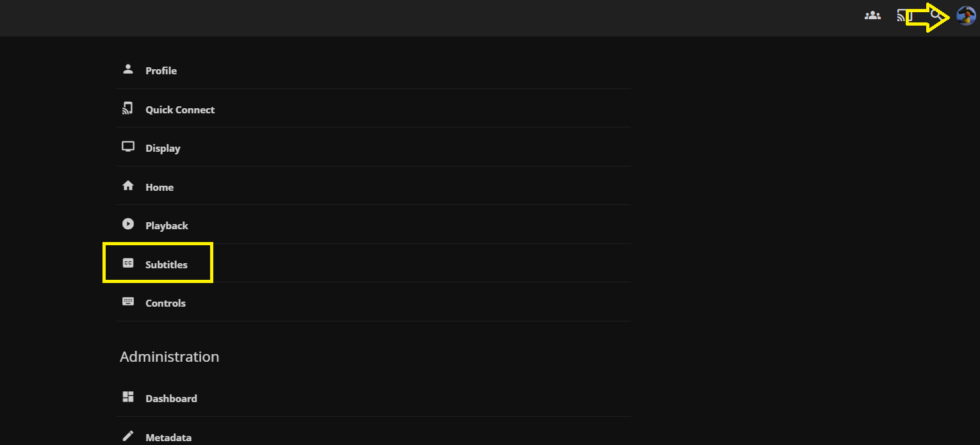This screenshot has height=445, width=980.
Task: Click the Cast to device icon
Action: tap(903, 15)
